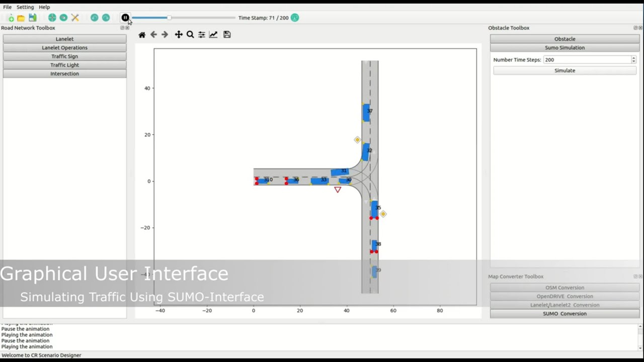This screenshot has height=362, width=644.
Task: Go forward to next plot view
Action: (165, 35)
